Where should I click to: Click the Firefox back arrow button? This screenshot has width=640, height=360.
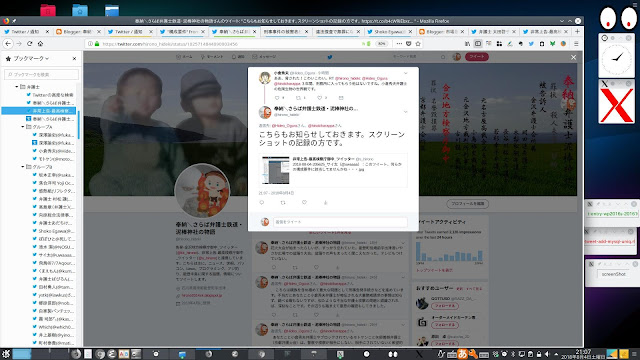[8, 44]
